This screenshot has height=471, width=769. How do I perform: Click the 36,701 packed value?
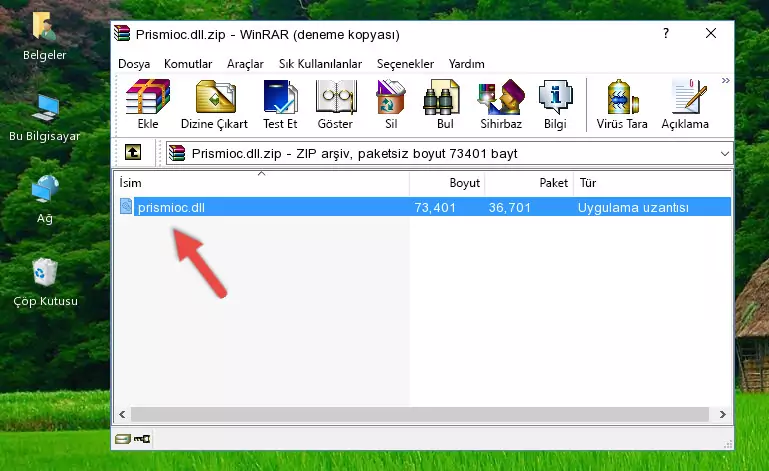(510, 208)
